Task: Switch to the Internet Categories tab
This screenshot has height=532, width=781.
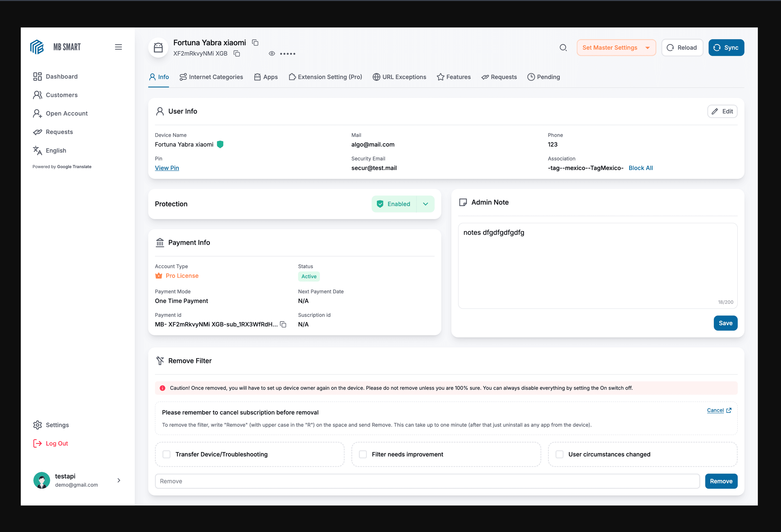Action: point(211,77)
